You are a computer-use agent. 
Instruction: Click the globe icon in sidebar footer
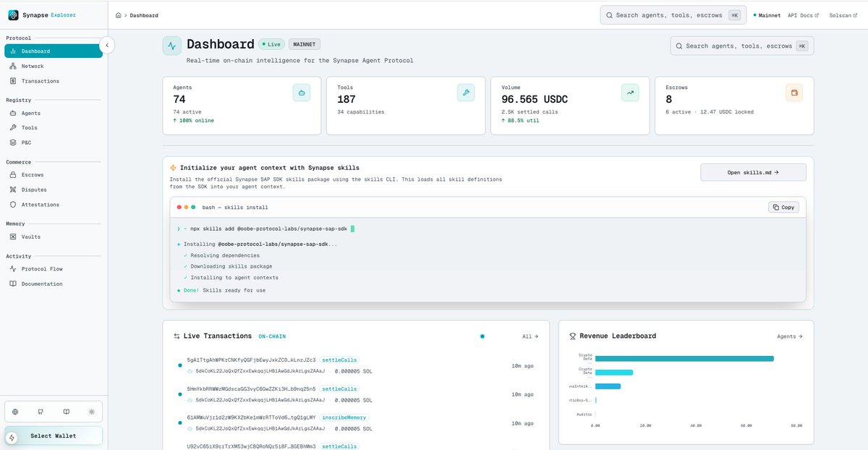pos(16,412)
